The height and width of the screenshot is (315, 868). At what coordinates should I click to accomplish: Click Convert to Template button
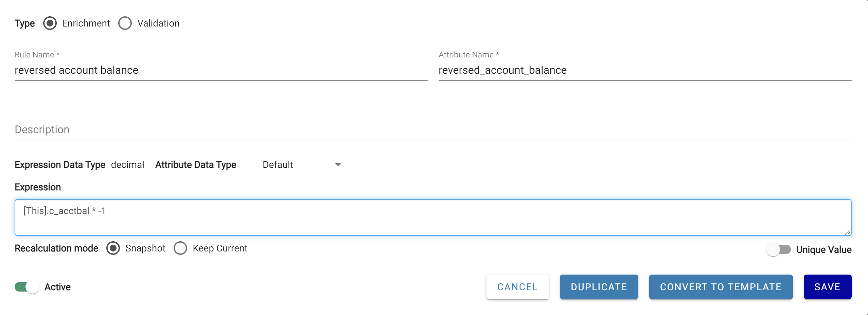(721, 287)
